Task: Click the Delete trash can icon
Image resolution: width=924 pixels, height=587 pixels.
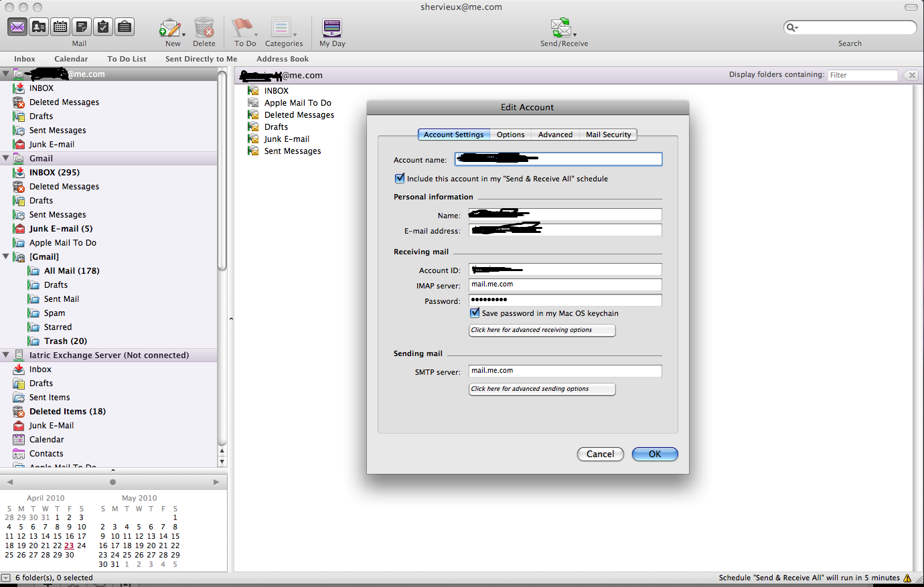Action: 204,27
